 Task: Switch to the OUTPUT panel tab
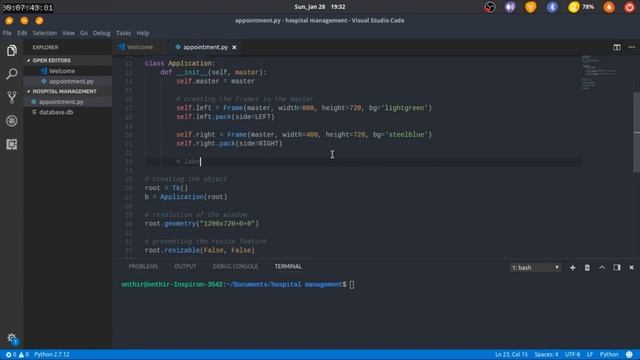click(x=185, y=267)
